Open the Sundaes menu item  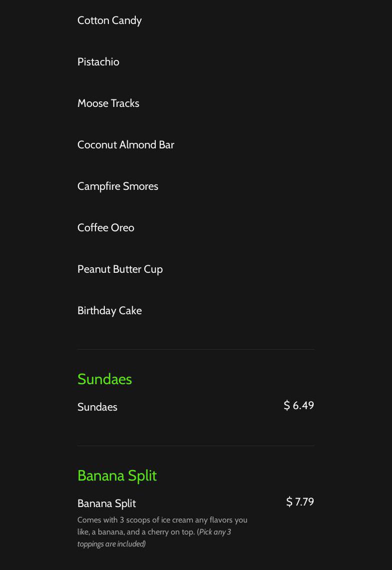click(97, 407)
